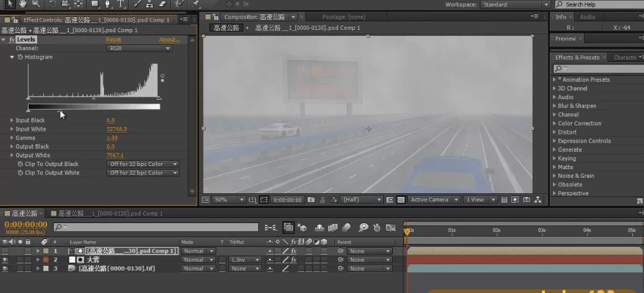Screen dimensions: 644x293
Task: Select the Hand tool
Action: click(24, 4)
